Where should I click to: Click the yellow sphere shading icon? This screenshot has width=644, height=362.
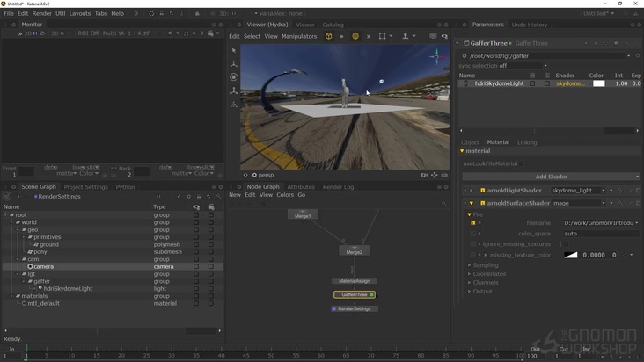coord(355,36)
